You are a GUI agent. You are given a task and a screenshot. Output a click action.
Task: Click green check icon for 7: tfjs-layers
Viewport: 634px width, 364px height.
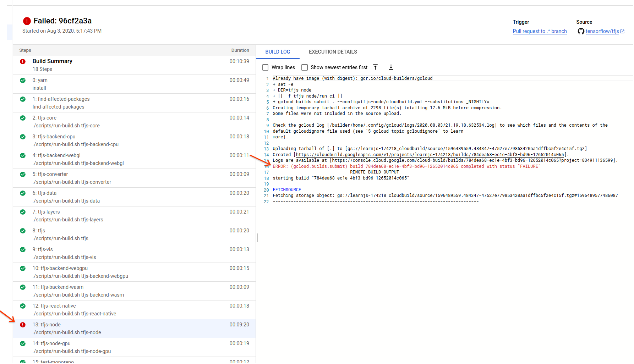(x=23, y=212)
